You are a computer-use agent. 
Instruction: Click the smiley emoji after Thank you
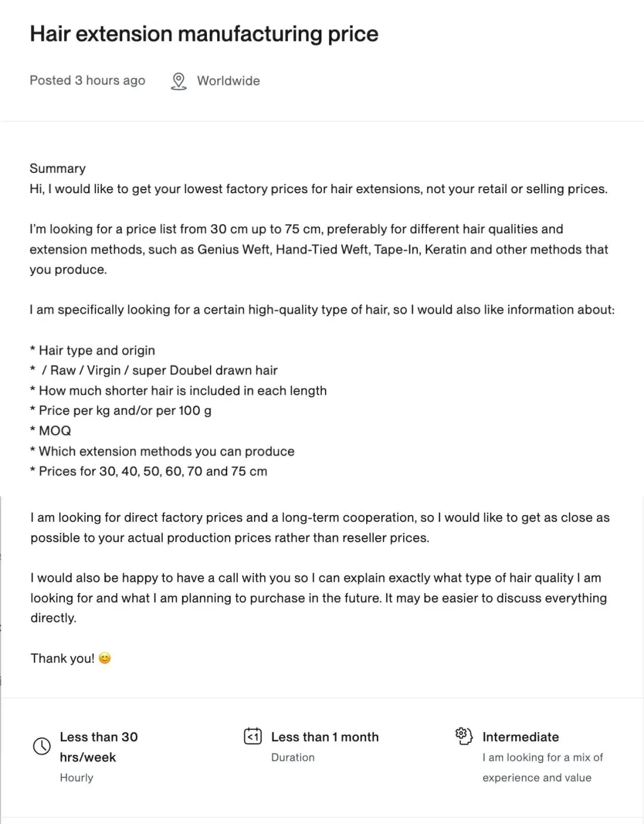pyautogui.click(x=105, y=658)
